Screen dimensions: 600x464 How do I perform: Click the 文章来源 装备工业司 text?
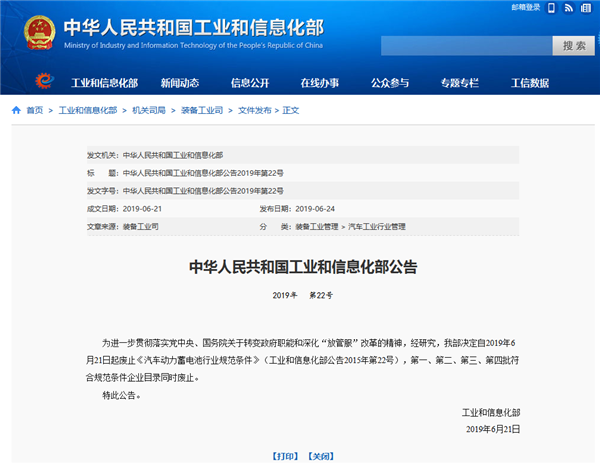point(140,226)
